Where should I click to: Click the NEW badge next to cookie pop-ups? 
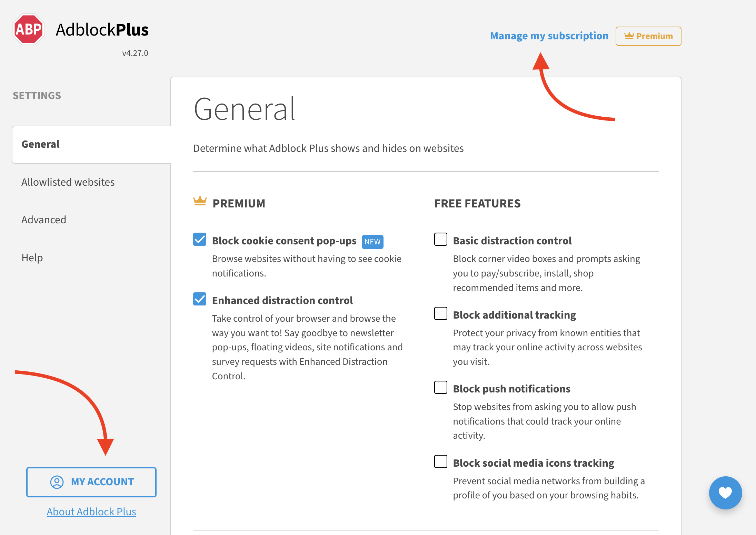[x=372, y=242]
